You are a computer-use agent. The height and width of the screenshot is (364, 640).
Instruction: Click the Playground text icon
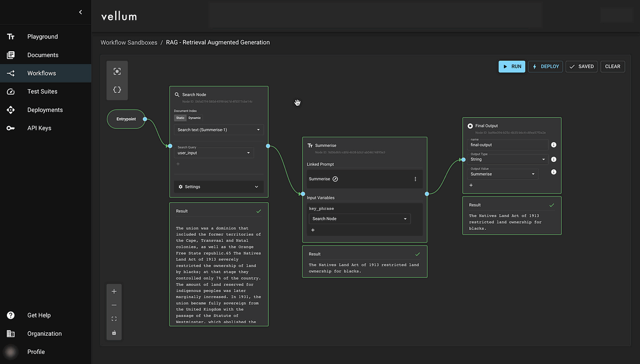(x=11, y=37)
